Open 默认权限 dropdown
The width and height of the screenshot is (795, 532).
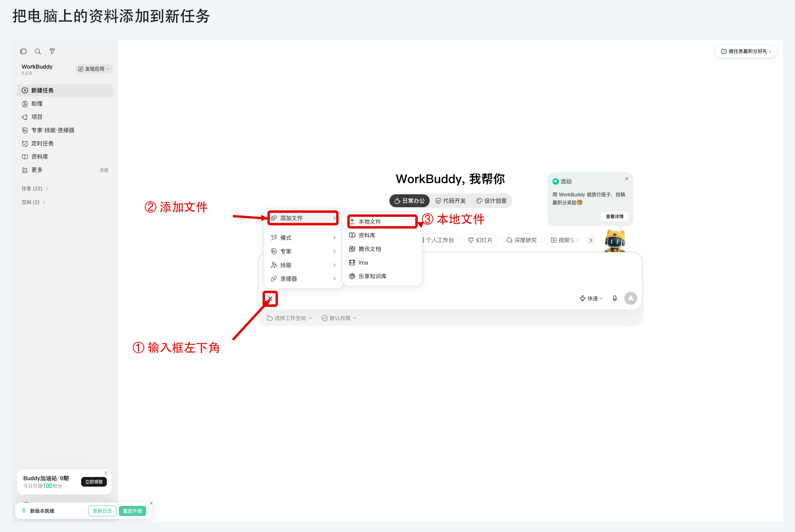coord(339,318)
